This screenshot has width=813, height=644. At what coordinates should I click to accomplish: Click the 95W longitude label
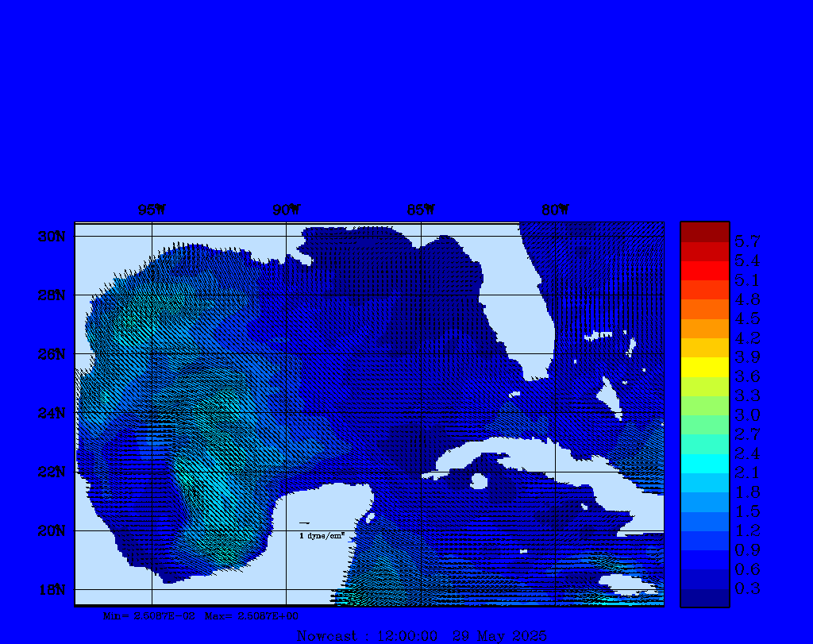coord(152,210)
